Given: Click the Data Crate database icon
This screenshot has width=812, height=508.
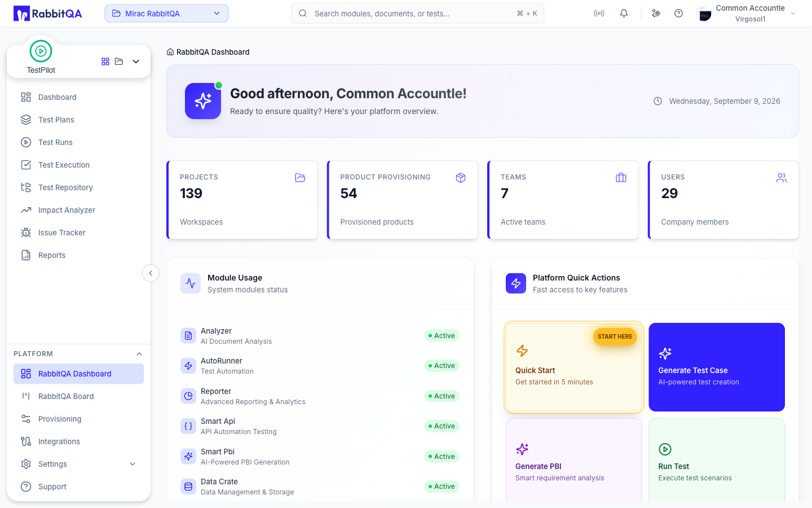Looking at the screenshot, I should coord(188,487).
